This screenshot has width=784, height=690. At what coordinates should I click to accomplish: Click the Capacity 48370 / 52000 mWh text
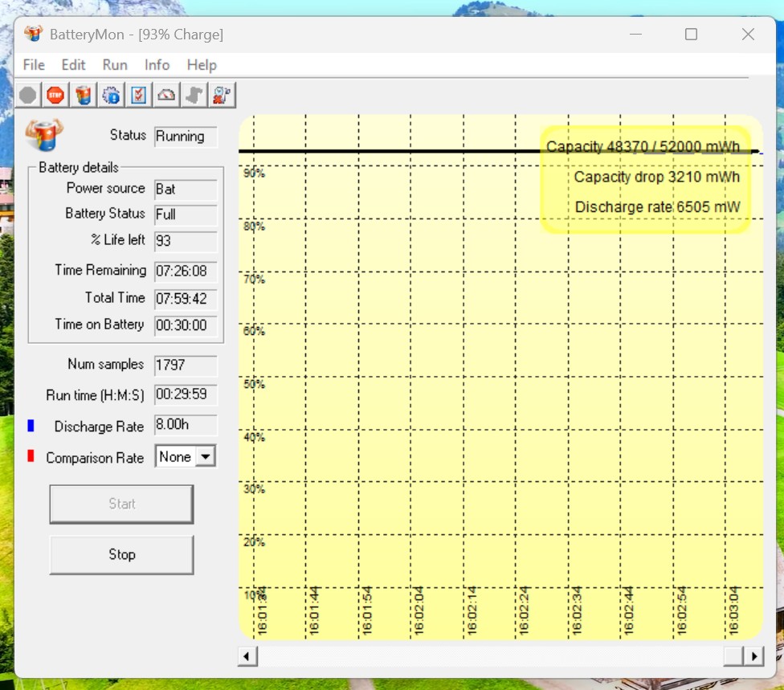(x=643, y=146)
